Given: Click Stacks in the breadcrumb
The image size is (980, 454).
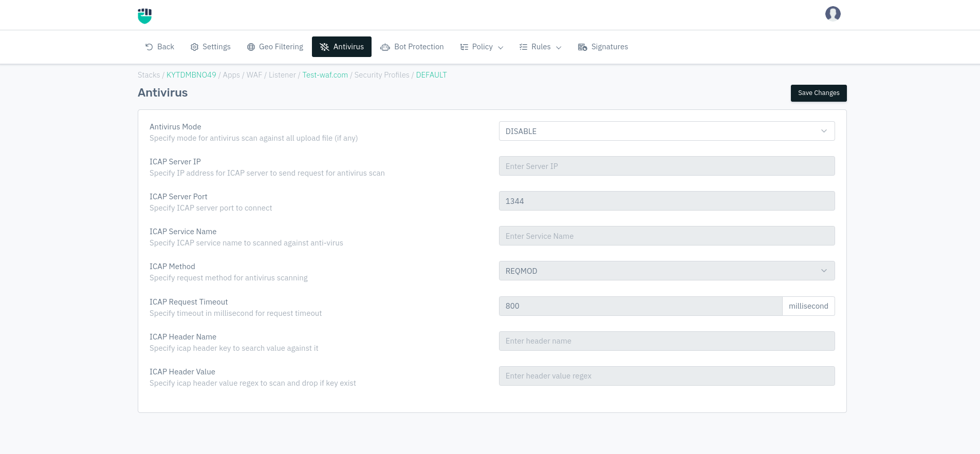Looking at the screenshot, I should (x=149, y=75).
